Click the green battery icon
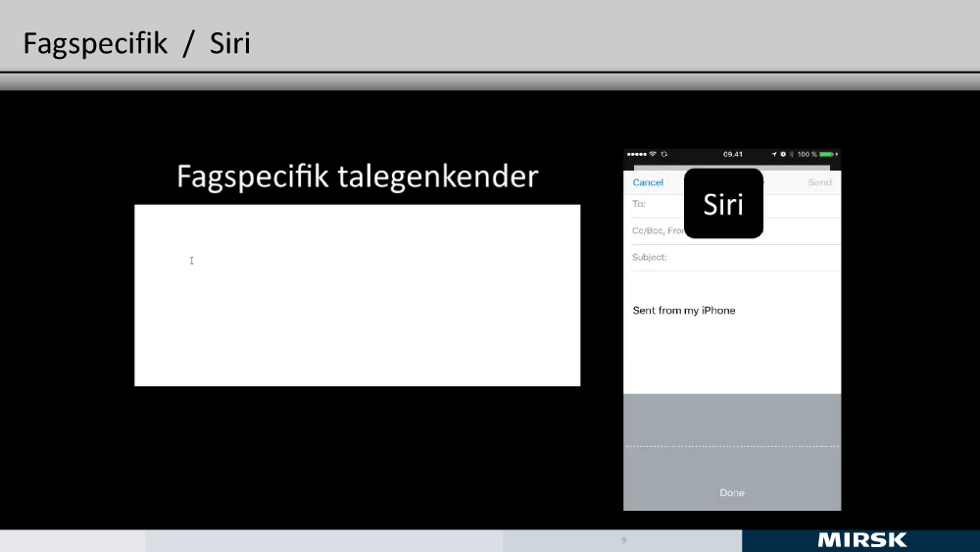 tap(827, 154)
